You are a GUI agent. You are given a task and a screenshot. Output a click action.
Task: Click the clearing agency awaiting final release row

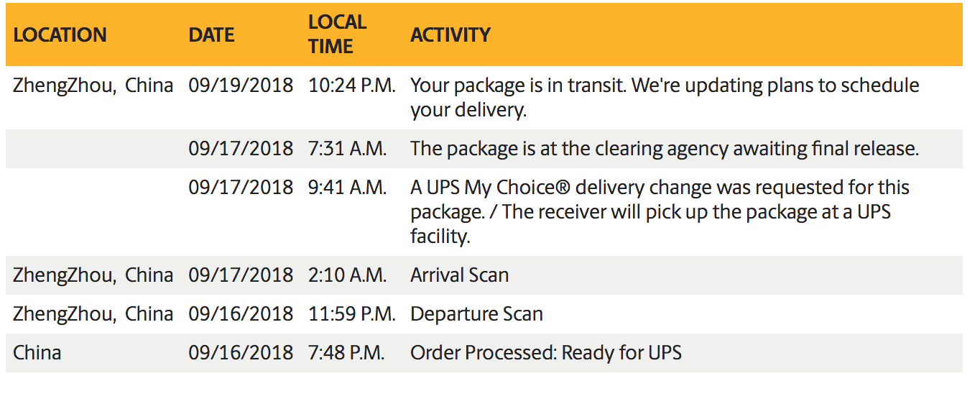pos(484,149)
